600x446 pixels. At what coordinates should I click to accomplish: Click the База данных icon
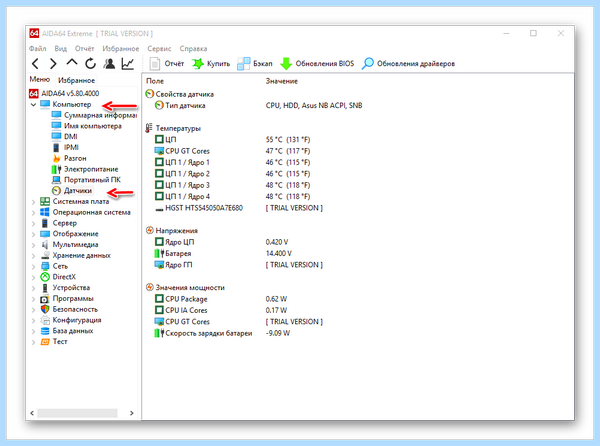click(x=45, y=331)
